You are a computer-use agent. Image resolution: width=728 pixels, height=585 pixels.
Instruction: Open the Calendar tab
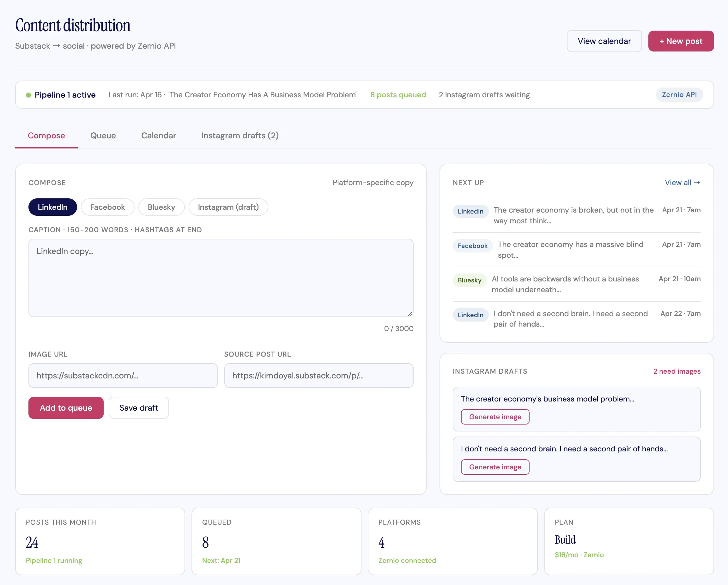[158, 136]
